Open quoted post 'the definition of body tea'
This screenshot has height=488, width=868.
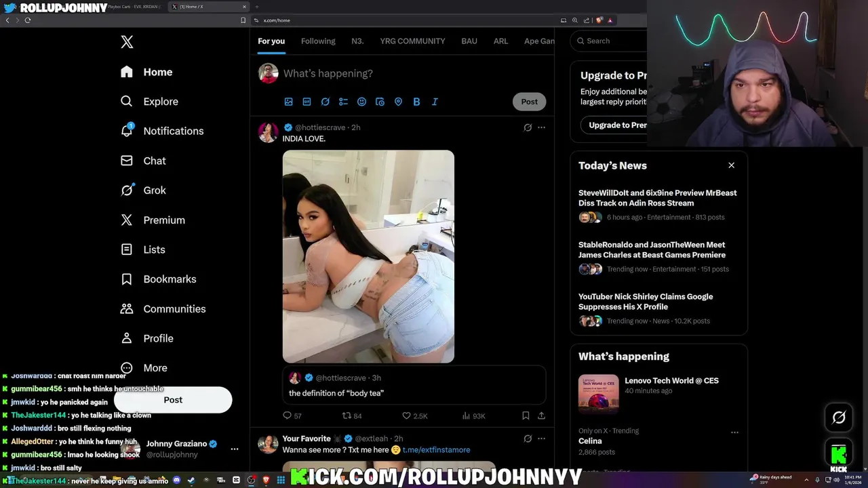[x=414, y=385]
